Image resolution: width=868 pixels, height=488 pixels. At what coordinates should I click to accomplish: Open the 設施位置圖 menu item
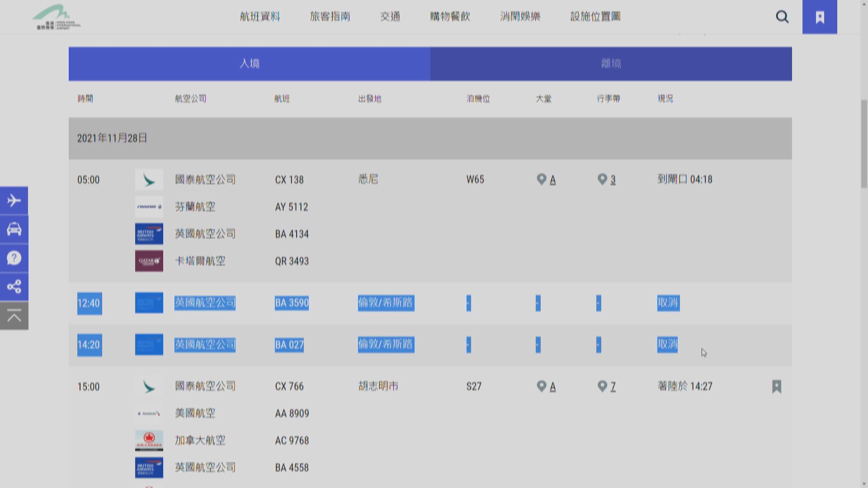click(595, 17)
